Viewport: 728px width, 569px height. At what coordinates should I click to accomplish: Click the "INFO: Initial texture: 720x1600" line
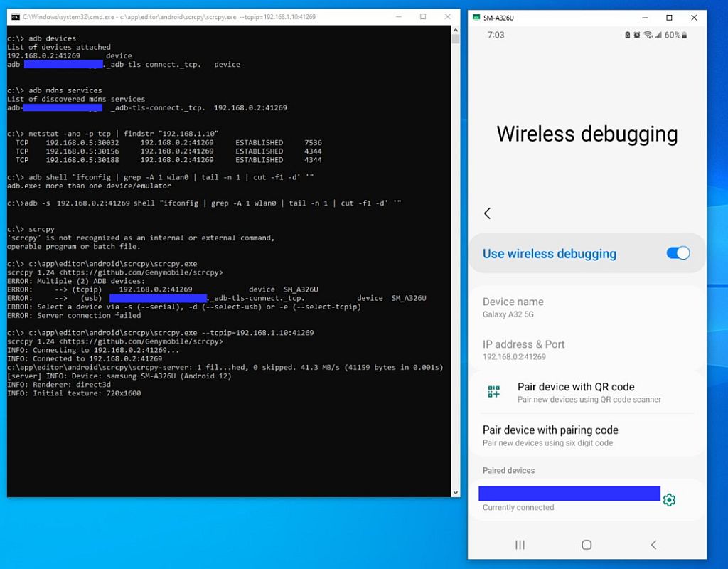74,393
